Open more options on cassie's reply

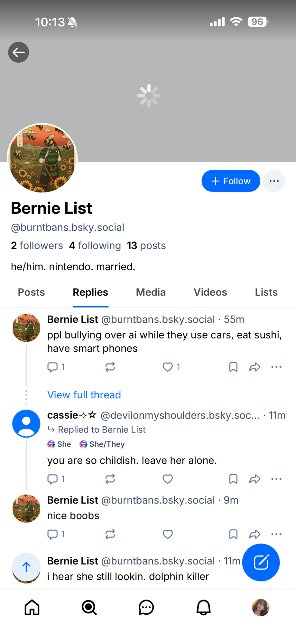click(x=276, y=479)
